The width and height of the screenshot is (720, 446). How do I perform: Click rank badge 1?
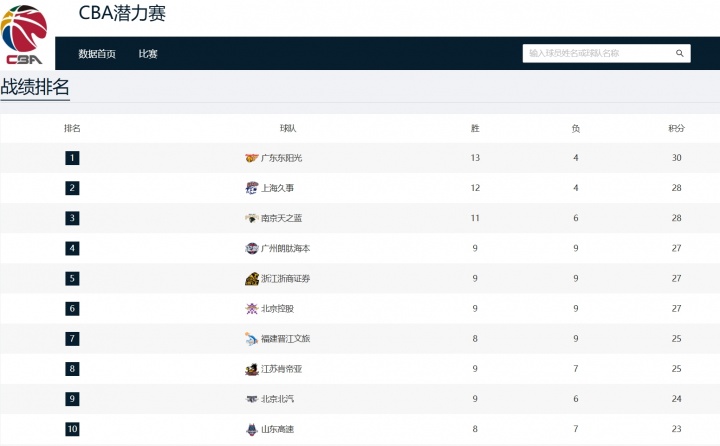click(72, 158)
